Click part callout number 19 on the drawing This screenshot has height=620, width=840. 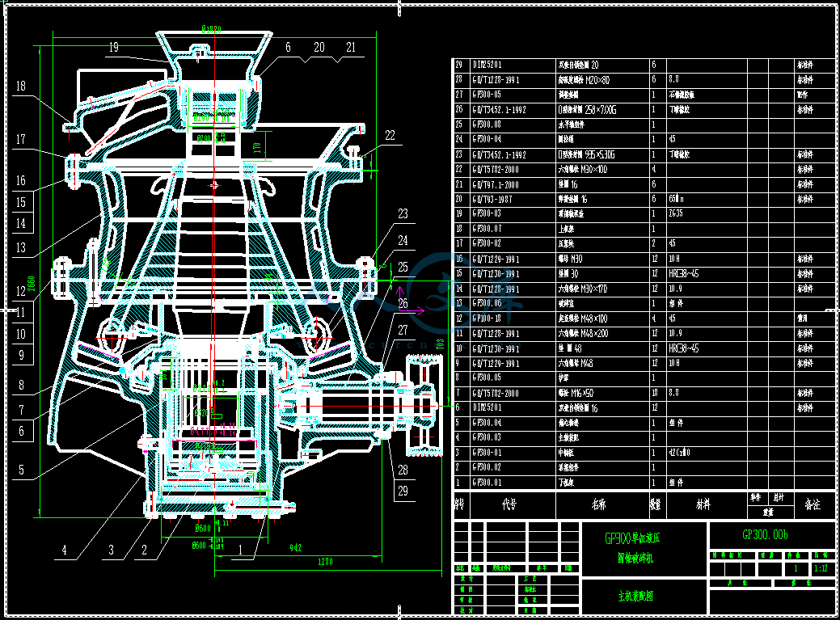pos(113,47)
